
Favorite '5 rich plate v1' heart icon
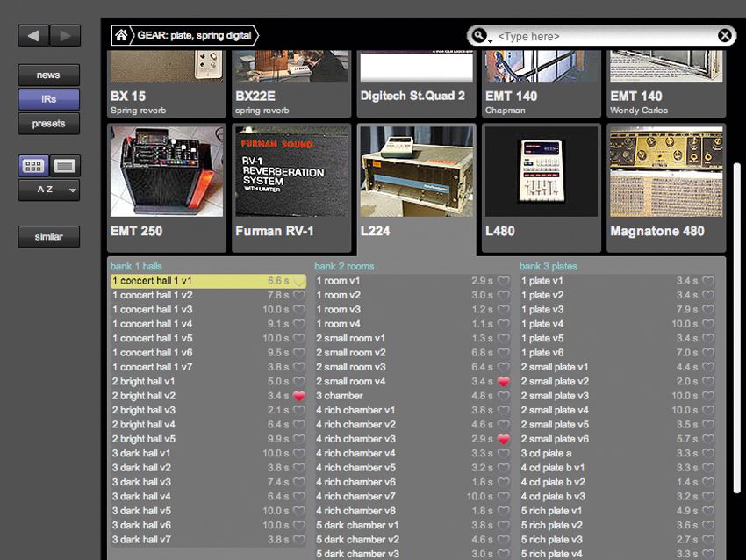coord(708,511)
